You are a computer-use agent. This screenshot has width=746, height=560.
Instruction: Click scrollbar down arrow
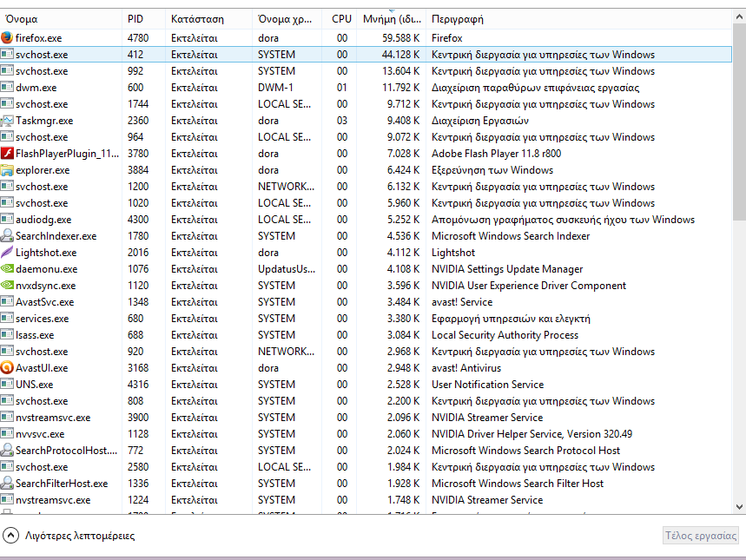pos(739,507)
